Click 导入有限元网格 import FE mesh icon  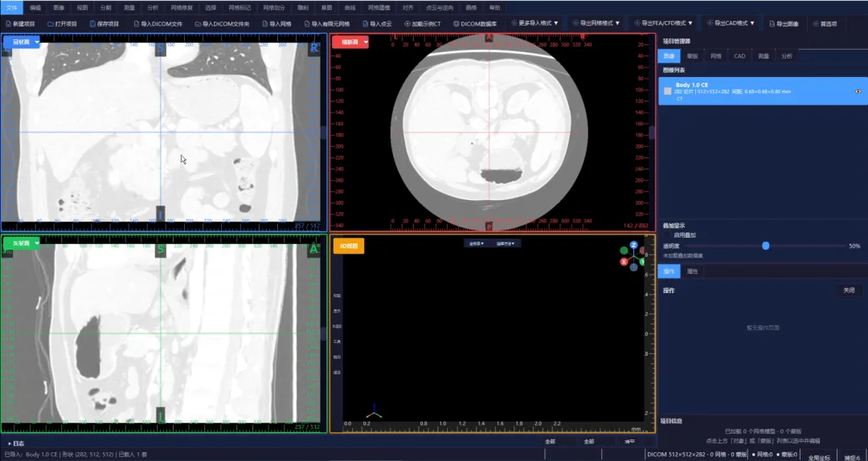point(307,24)
